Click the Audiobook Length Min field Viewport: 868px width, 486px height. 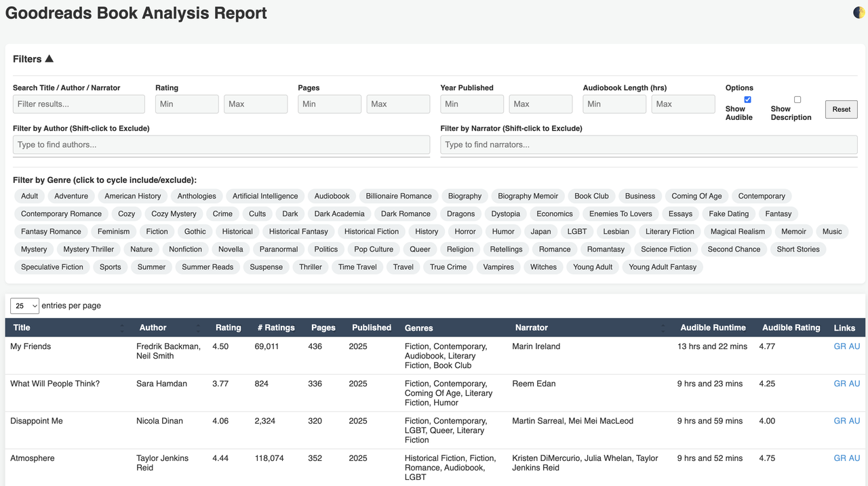[614, 104]
